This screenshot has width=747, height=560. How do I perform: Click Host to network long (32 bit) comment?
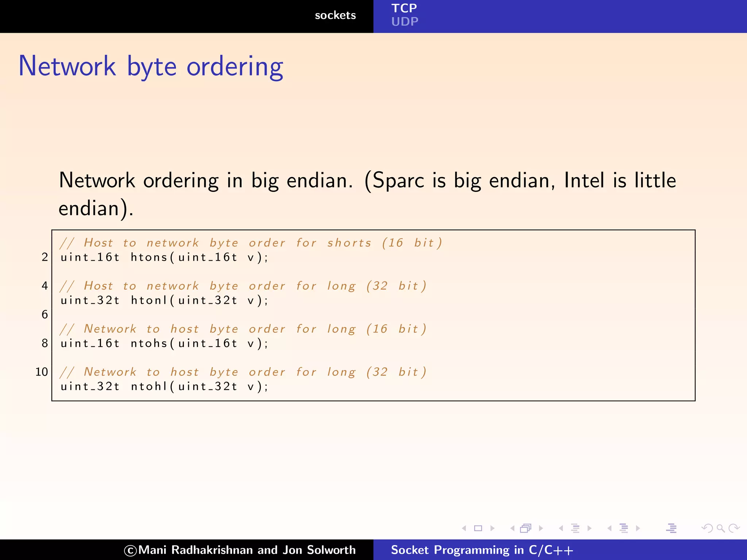pyautogui.click(x=243, y=286)
